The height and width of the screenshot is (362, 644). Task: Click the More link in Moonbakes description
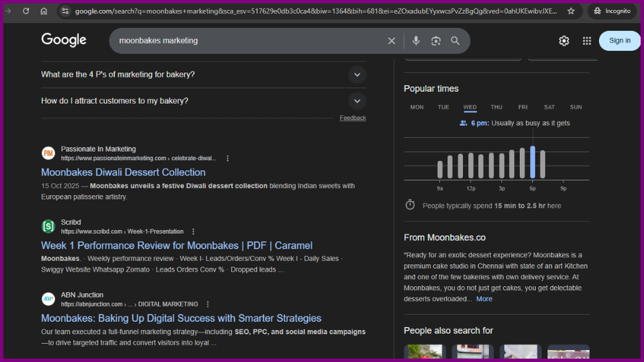click(x=484, y=299)
